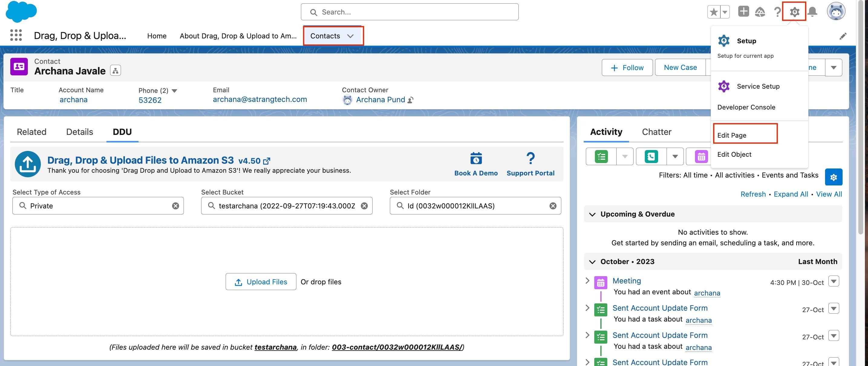This screenshot has width=868, height=366.
Task: Open the App Launcher grid icon
Action: 16,35
